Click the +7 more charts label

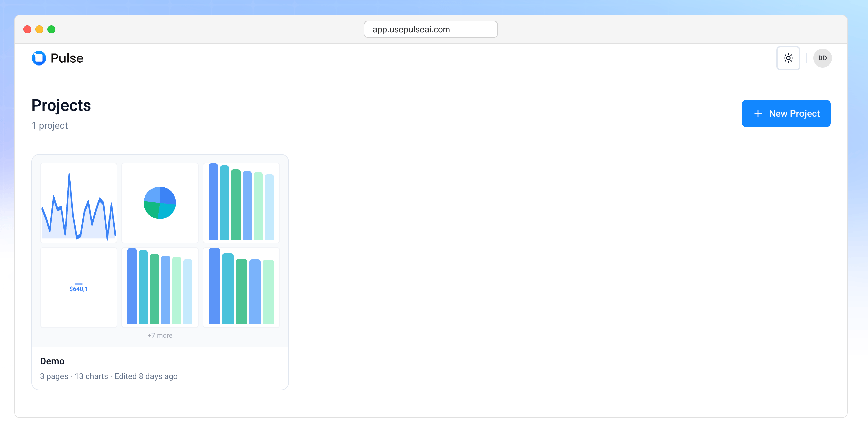pos(160,335)
